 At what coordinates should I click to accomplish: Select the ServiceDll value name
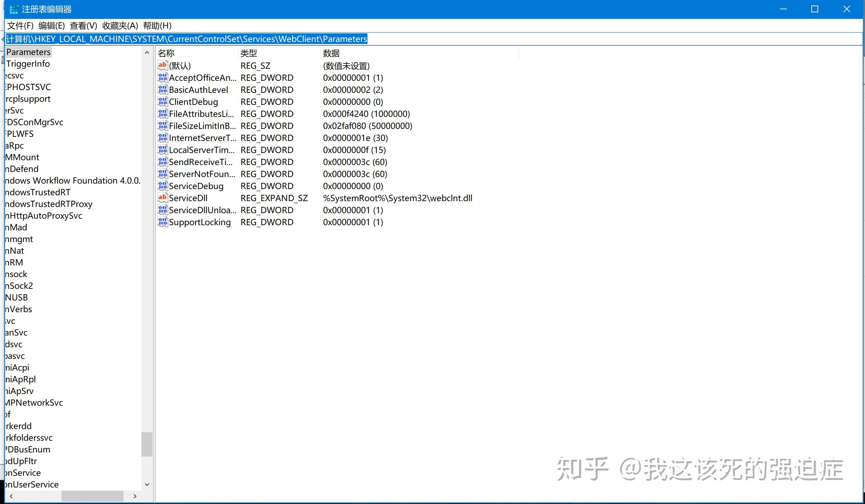point(188,198)
